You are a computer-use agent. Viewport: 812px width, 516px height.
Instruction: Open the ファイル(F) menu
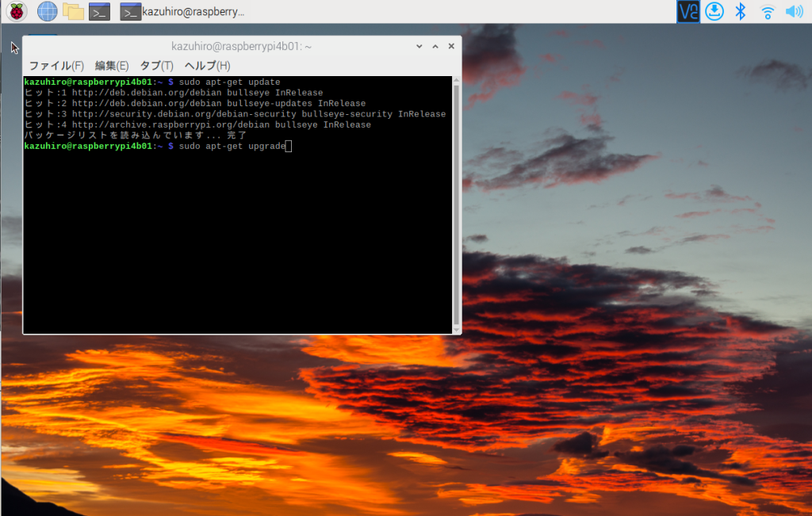click(56, 66)
